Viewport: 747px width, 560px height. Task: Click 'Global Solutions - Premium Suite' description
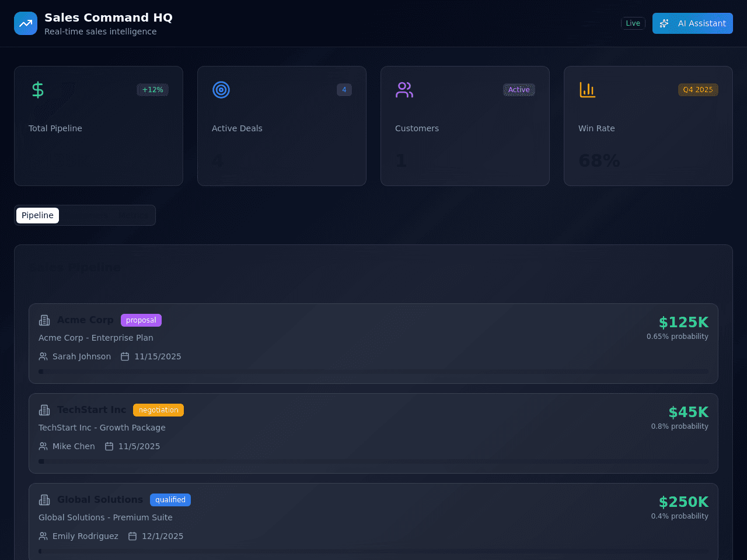pyautogui.click(x=106, y=517)
